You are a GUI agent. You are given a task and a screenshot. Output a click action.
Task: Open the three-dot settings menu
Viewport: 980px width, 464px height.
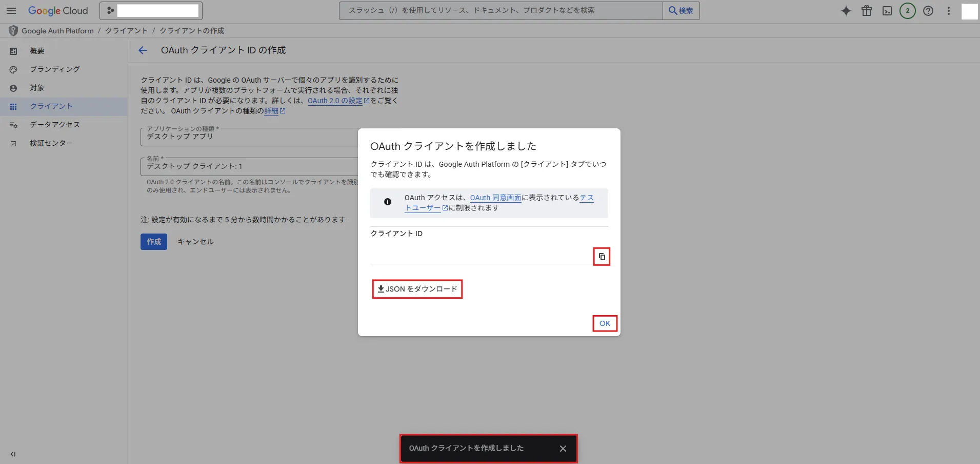point(949,11)
